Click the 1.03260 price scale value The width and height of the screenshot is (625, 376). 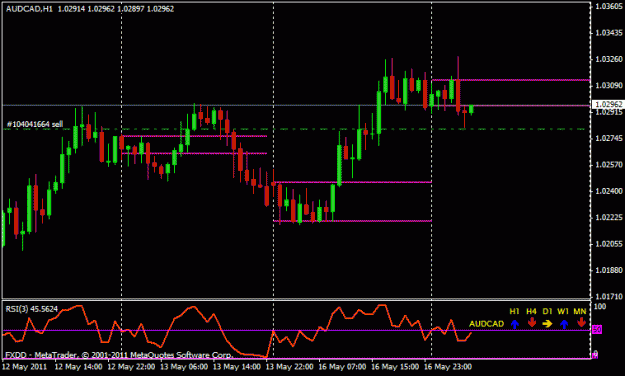coord(609,59)
